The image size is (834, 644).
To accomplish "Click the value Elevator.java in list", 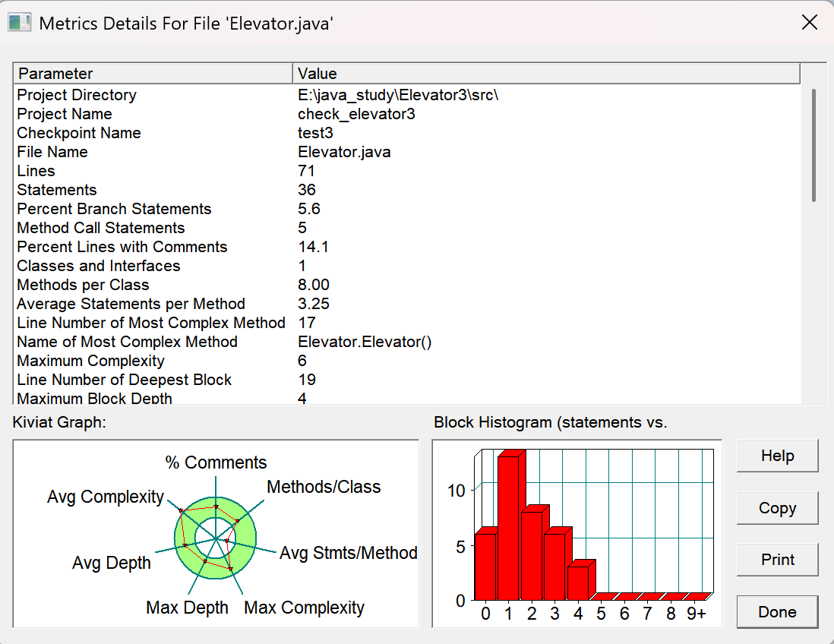I will [344, 152].
